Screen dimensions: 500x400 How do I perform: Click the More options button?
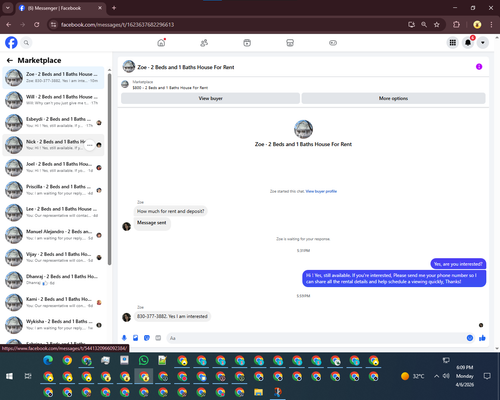(x=393, y=98)
